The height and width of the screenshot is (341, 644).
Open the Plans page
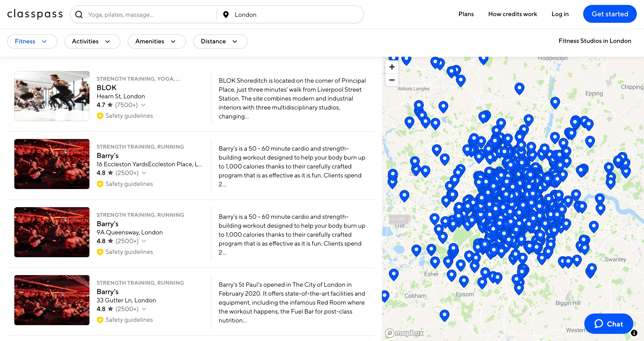pyautogui.click(x=466, y=14)
